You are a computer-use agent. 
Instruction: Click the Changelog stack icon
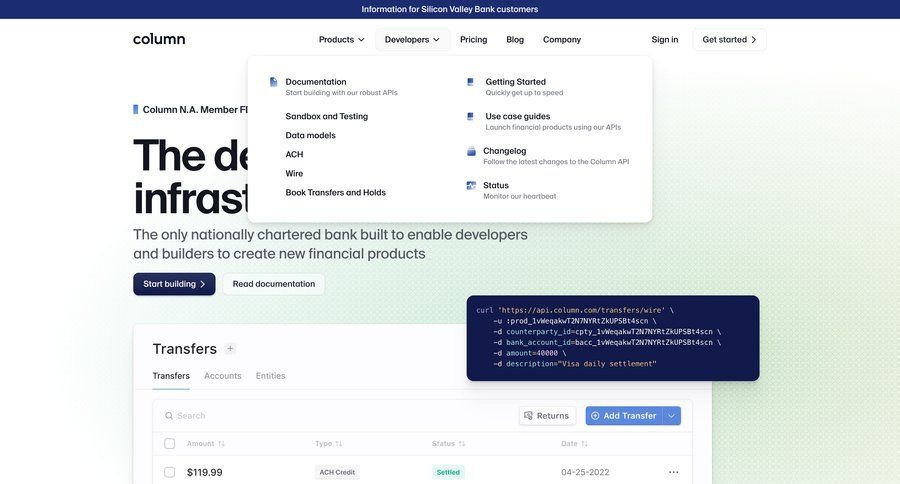[471, 151]
